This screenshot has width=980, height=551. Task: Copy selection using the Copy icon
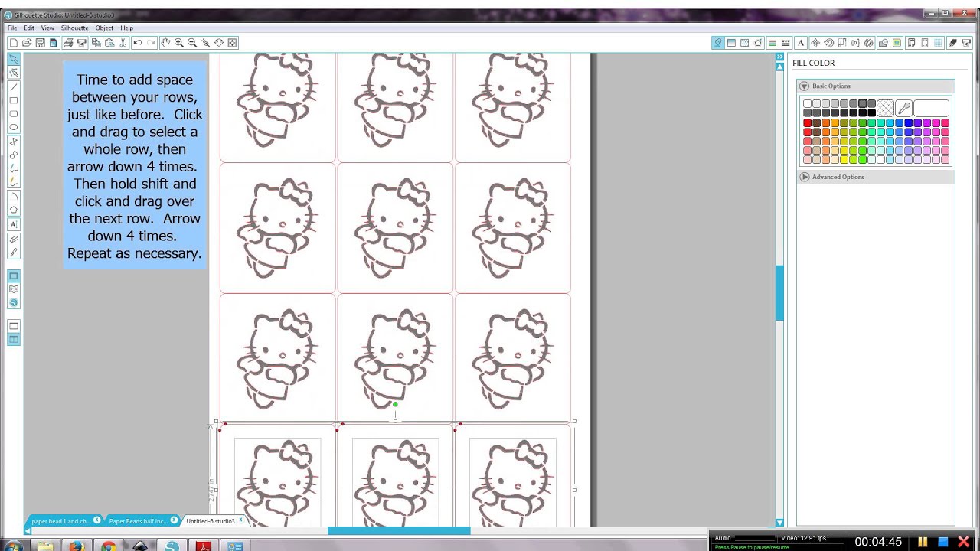click(96, 43)
